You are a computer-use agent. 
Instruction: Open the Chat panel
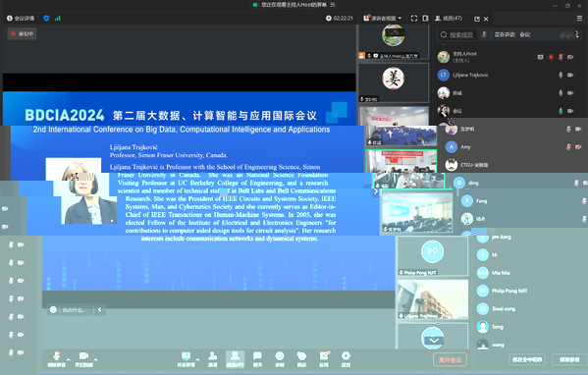click(x=257, y=359)
